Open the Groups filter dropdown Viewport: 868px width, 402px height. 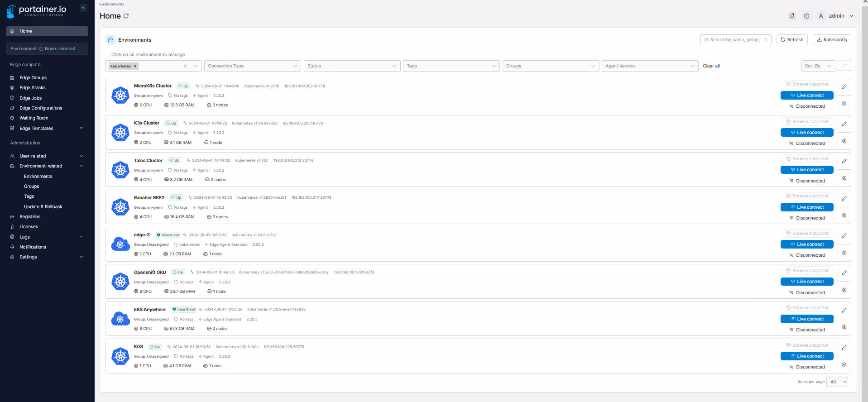(551, 66)
